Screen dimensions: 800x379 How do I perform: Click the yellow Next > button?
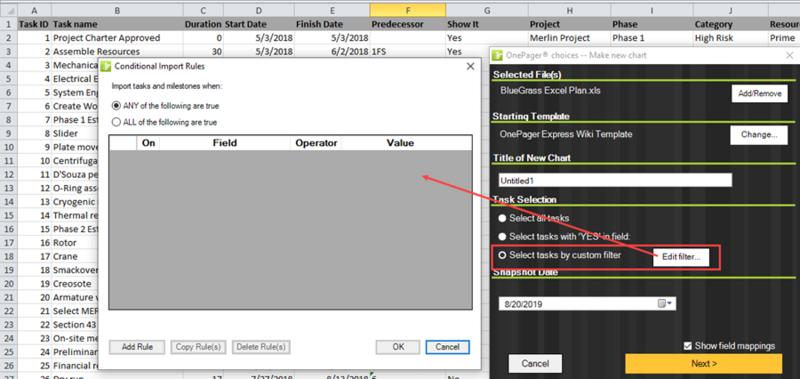(x=704, y=364)
